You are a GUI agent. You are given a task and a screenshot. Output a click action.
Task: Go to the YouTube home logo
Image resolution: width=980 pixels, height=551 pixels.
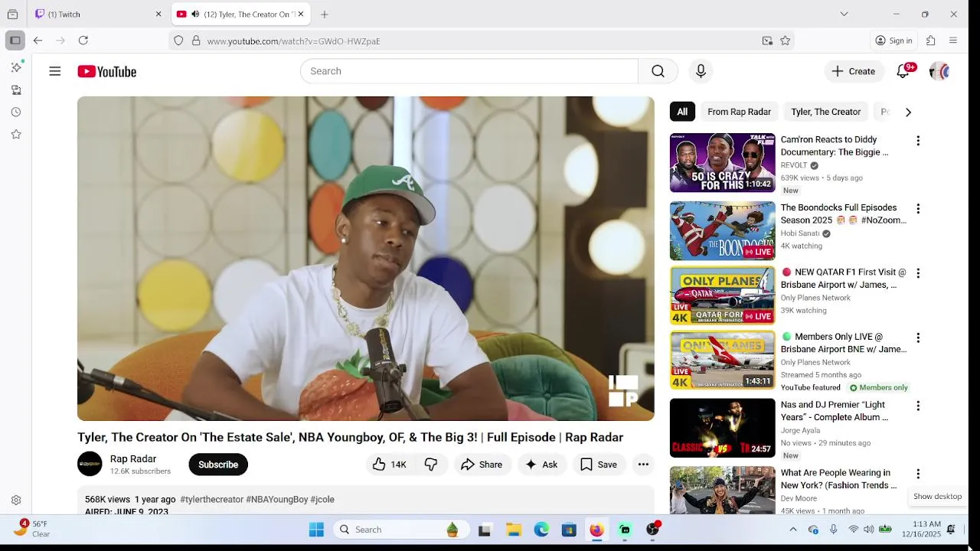tap(106, 71)
